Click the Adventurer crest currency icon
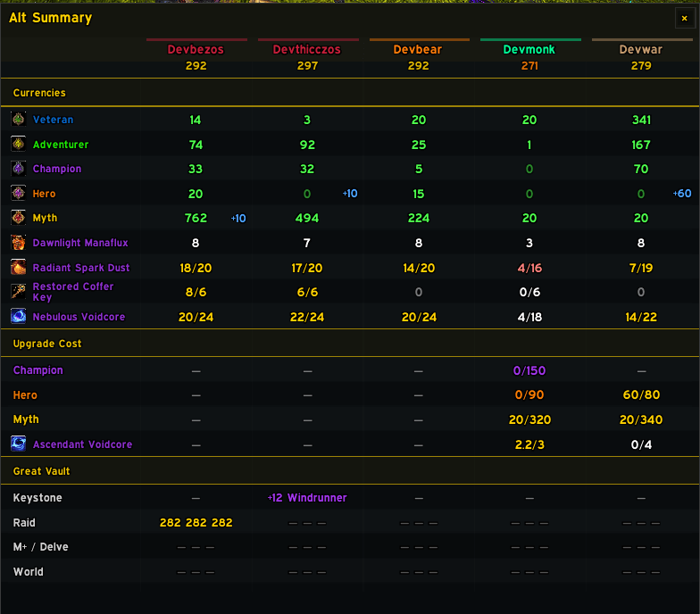 click(x=18, y=145)
